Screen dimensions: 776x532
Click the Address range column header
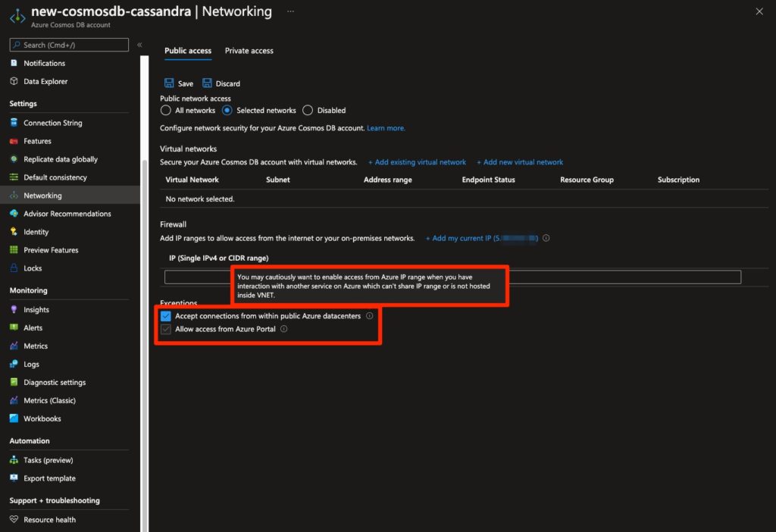387,180
